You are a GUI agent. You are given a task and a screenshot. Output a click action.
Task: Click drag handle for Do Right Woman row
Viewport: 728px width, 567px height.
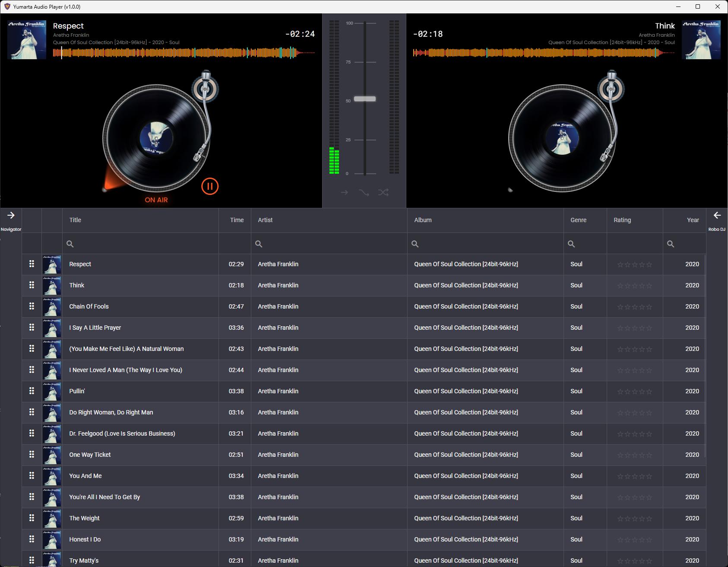(x=32, y=412)
